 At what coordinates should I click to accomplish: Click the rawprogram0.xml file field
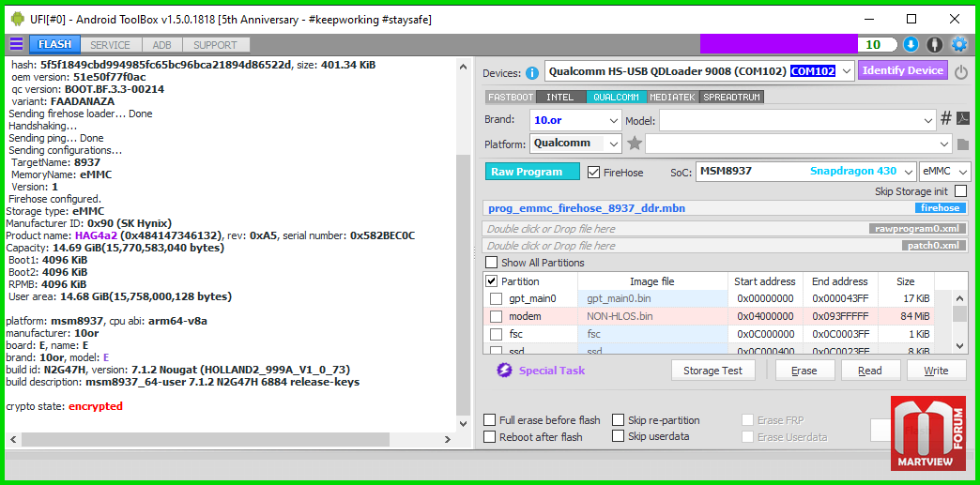727,229
